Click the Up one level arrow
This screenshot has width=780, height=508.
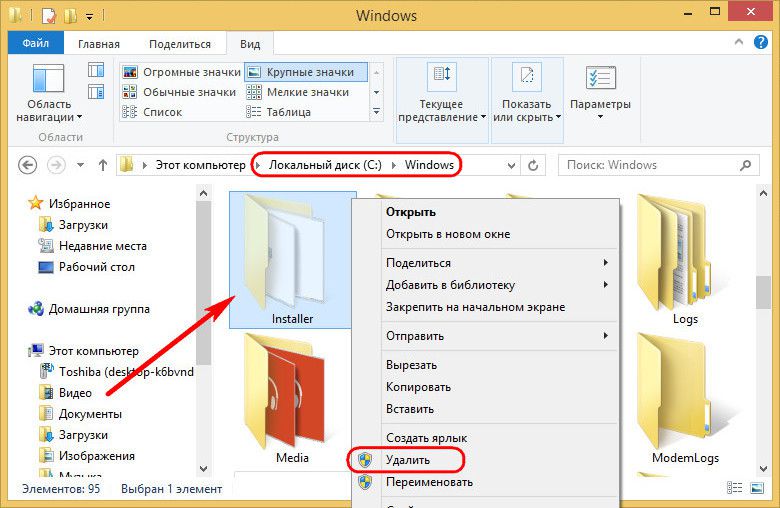[x=102, y=165]
